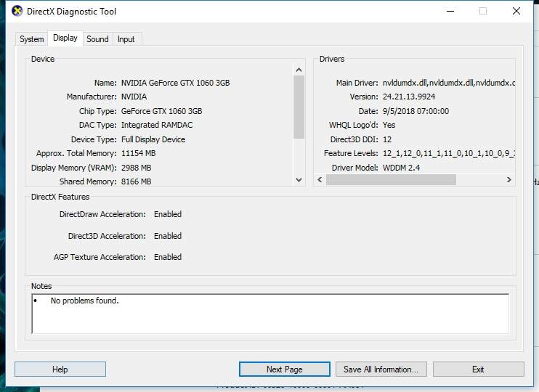
Task: Open the Sound tab
Action: pyautogui.click(x=97, y=39)
